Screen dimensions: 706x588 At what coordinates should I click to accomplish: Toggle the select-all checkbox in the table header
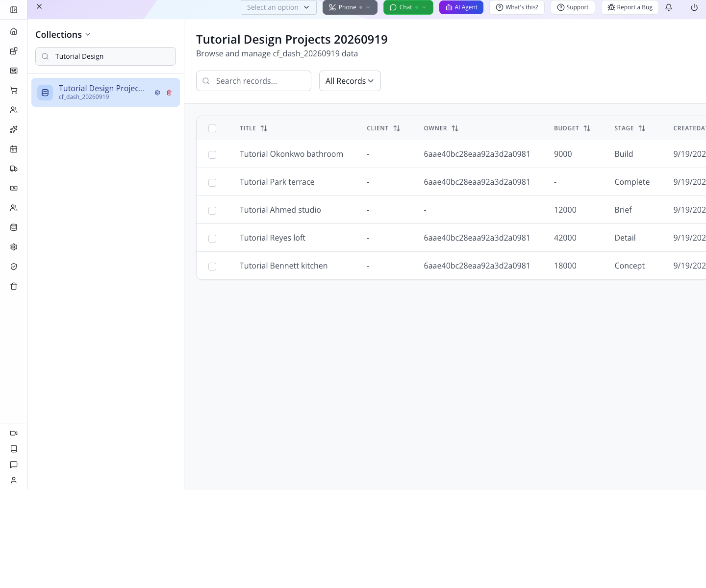(x=212, y=128)
